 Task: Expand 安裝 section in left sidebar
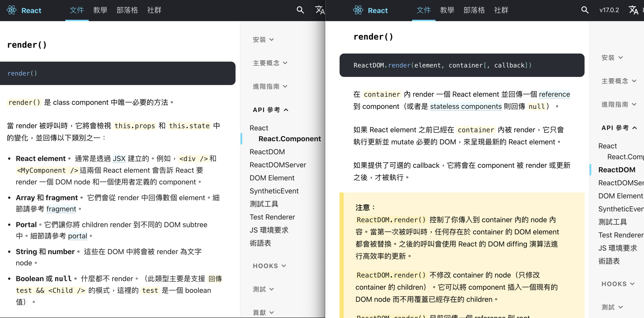[263, 40]
